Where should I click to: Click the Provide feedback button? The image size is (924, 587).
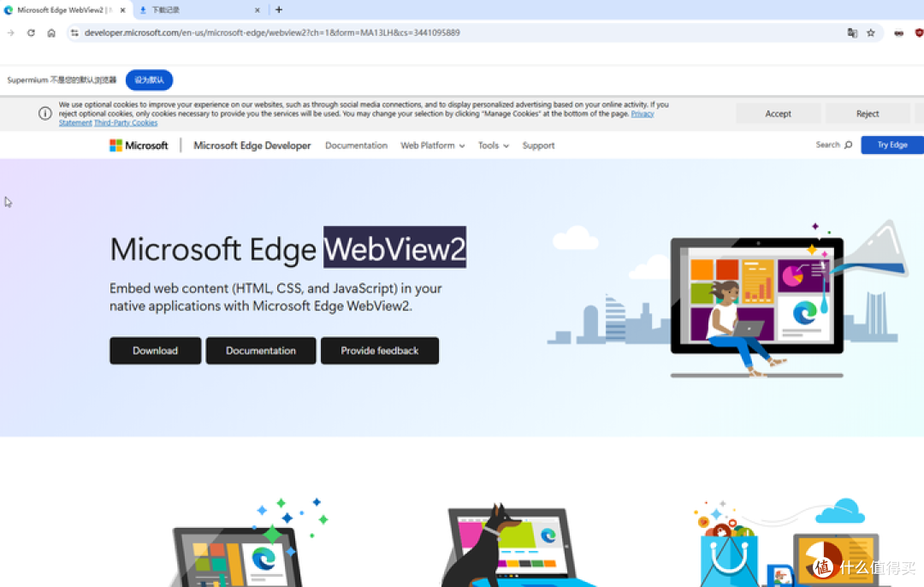(x=380, y=351)
